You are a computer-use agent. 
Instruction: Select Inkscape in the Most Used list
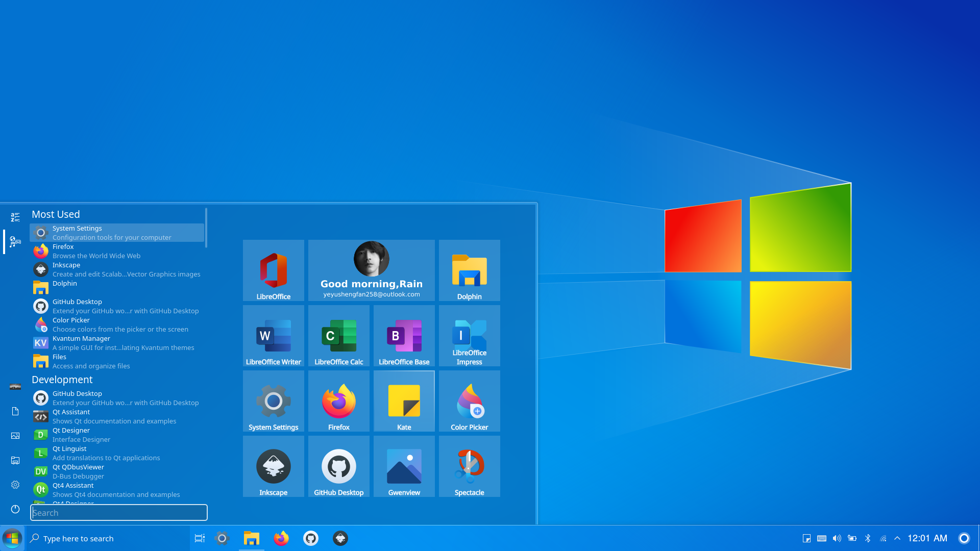117,269
